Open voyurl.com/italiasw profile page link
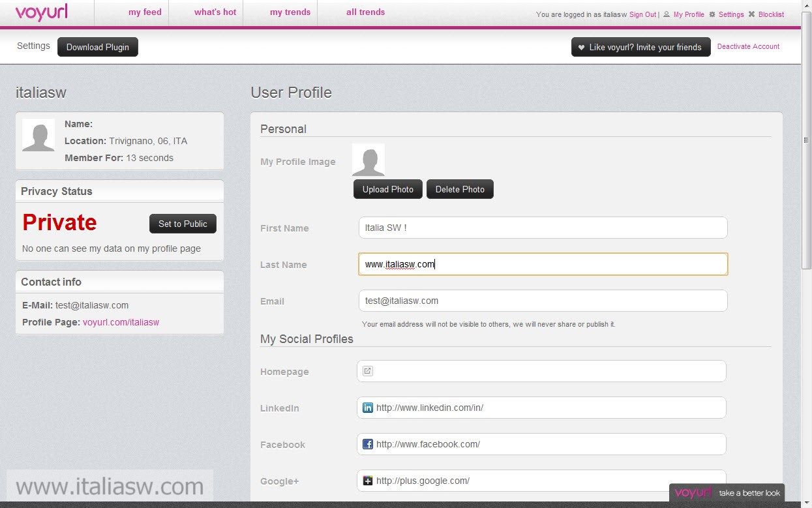Viewport: 812px width, 508px height. coord(121,322)
